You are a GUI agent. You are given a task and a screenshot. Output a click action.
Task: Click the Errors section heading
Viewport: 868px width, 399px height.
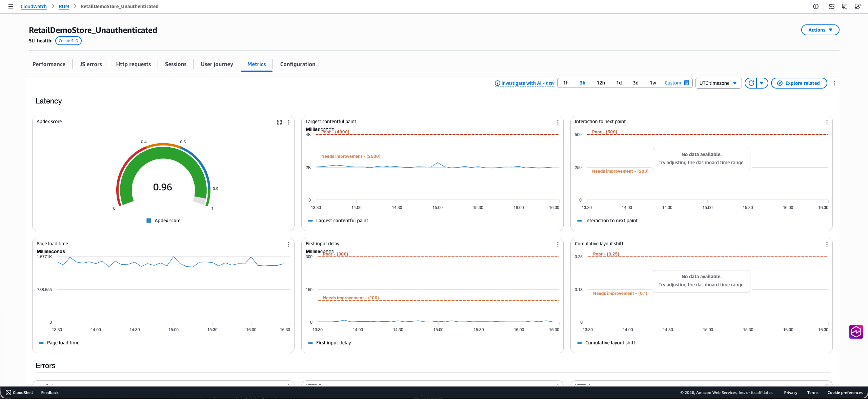click(x=45, y=366)
